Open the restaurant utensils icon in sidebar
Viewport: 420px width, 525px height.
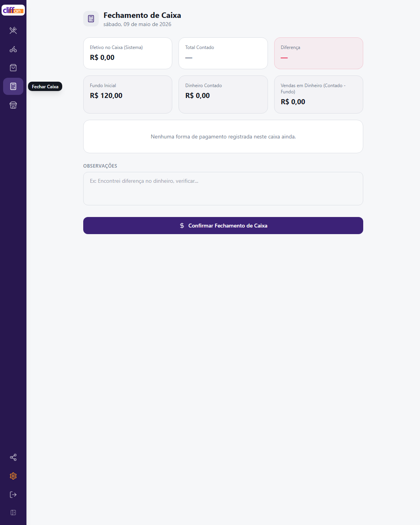pos(13,30)
